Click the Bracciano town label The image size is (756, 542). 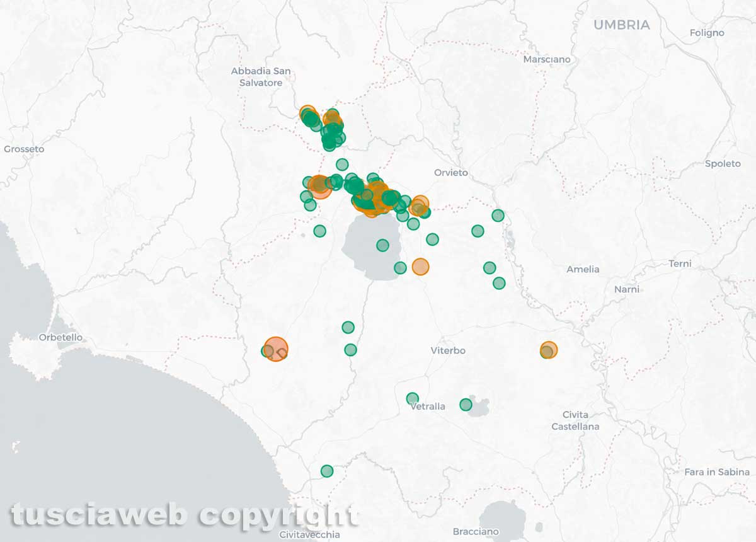pos(476,532)
